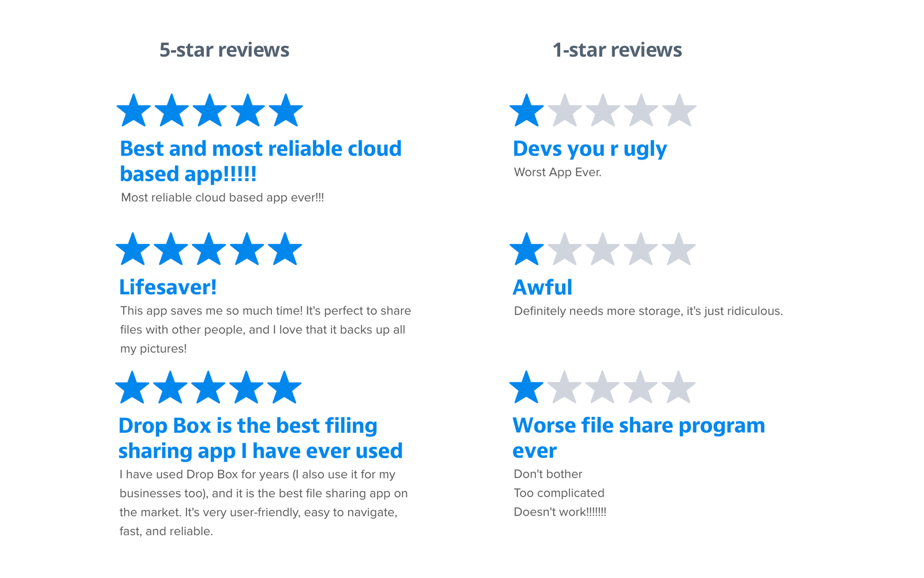Click the fifth star above 'Lifesaver!' review
Screen dimensions: 924x578
[x=285, y=250]
